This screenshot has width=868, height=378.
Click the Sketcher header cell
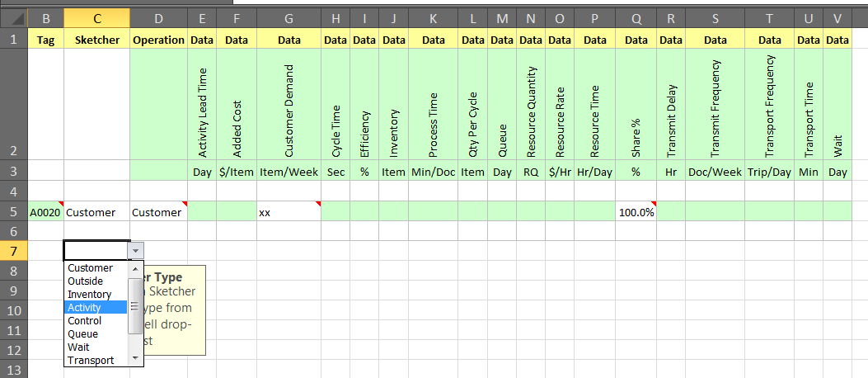(x=97, y=40)
